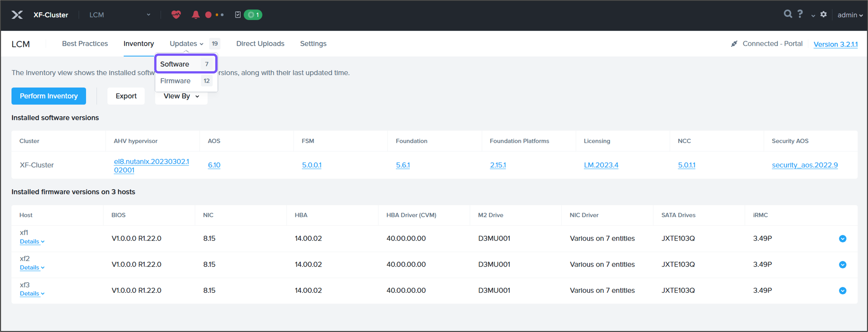Click the search magnifier icon
This screenshot has height=332, width=868.
coord(788,14)
